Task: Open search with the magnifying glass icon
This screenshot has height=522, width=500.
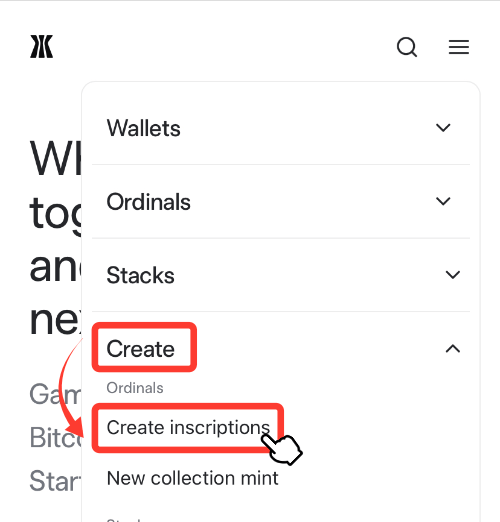Action: tap(407, 47)
